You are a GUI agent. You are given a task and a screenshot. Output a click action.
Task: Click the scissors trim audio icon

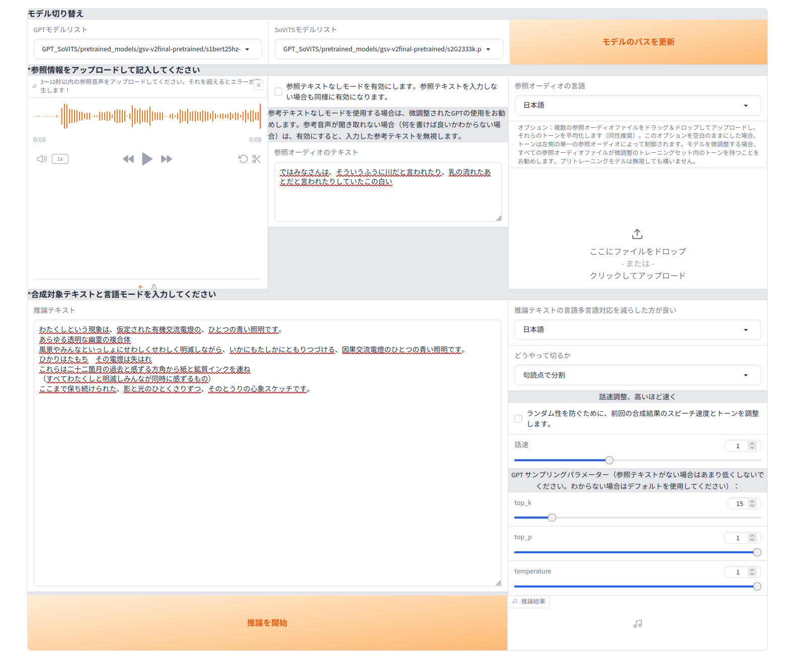[257, 159]
